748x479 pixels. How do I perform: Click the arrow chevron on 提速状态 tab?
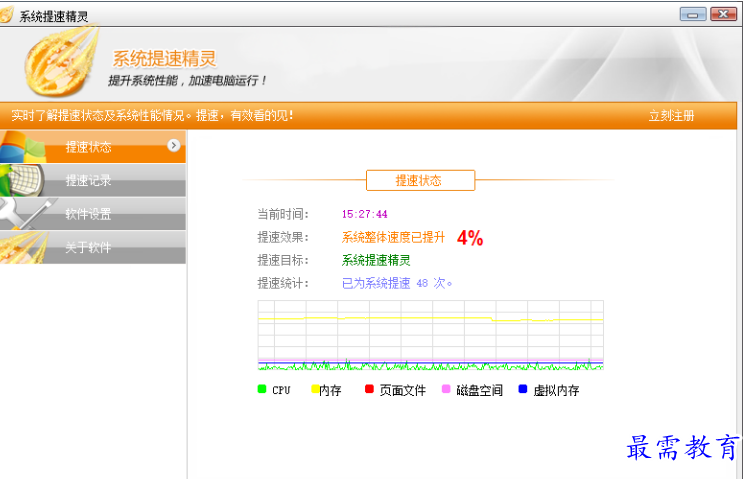[x=174, y=145]
